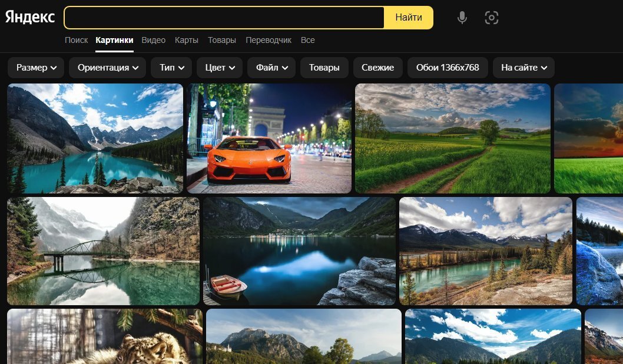Screen dimensions: 623x364
Task: Open the blue sky mountain range thumbnail
Action: point(493,336)
